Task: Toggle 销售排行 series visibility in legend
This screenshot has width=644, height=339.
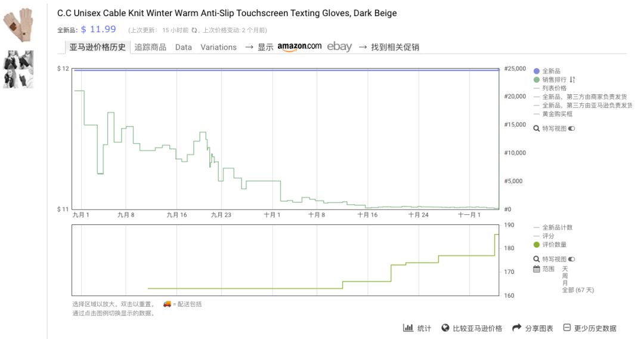Action: (x=554, y=79)
